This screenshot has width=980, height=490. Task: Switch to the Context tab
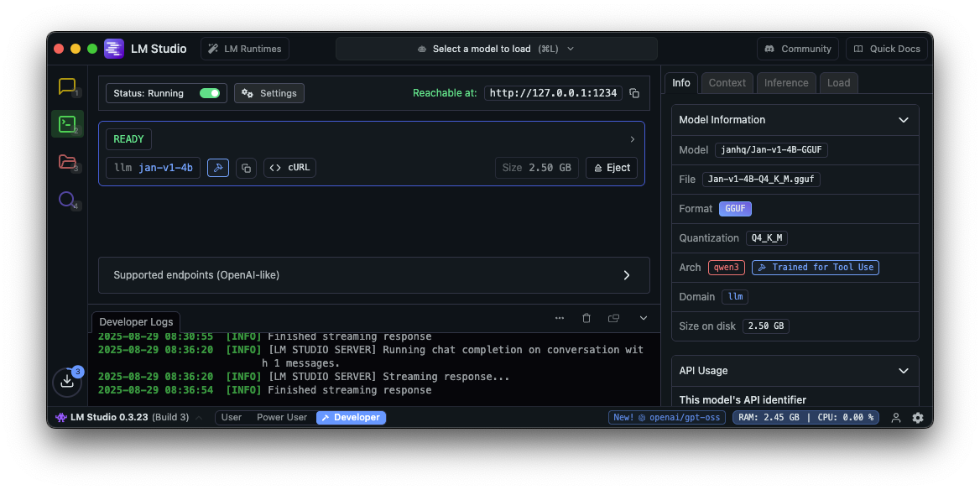tap(727, 83)
